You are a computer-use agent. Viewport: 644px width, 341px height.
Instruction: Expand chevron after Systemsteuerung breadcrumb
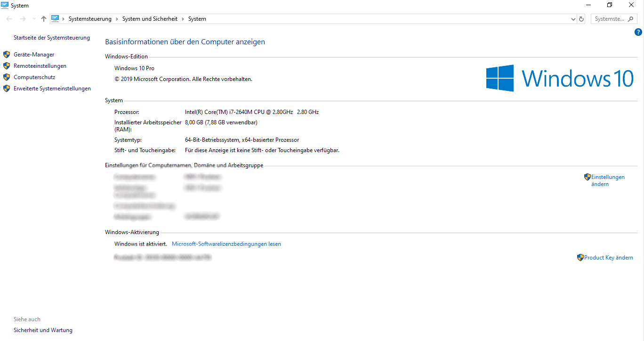[117, 19]
